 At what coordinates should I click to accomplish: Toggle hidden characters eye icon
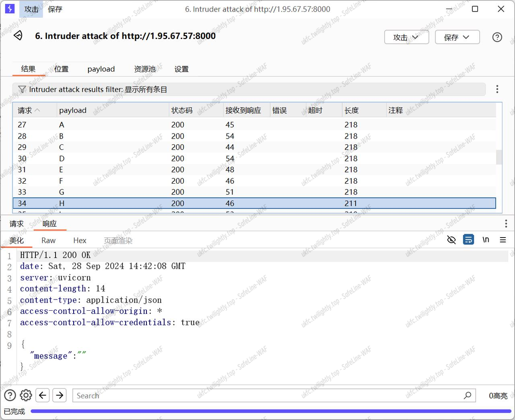pos(451,240)
